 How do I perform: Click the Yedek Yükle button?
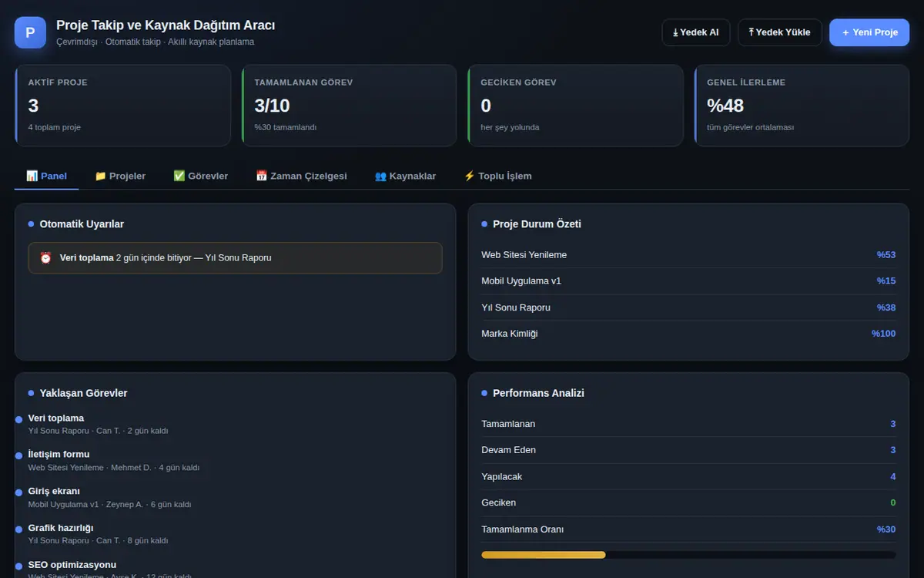(x=779, y=32)
